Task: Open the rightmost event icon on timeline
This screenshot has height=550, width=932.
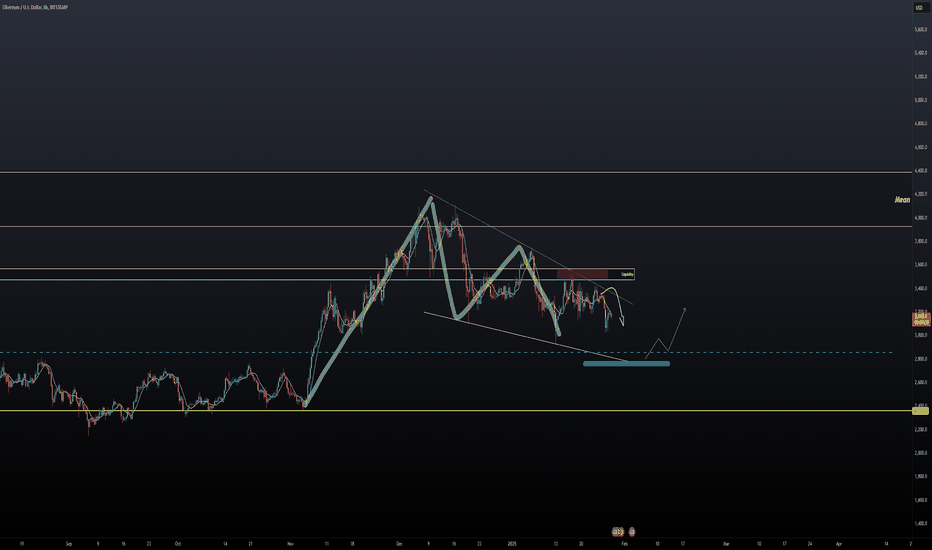Action: 632,531
